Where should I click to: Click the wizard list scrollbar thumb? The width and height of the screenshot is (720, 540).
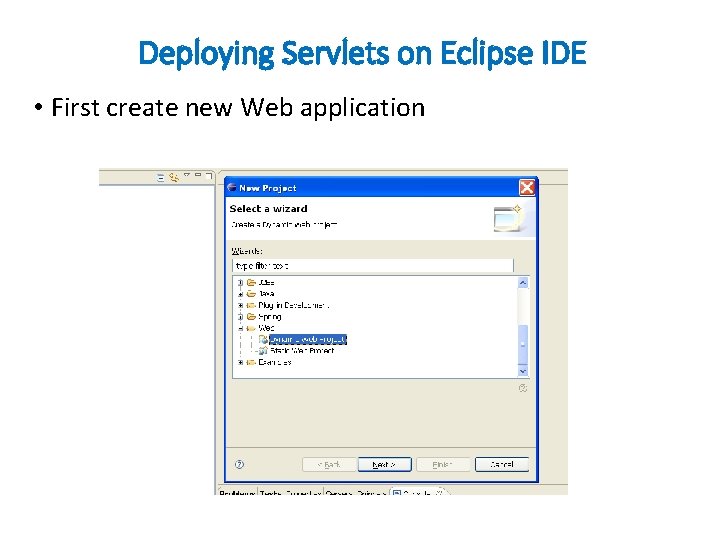(x=523, y=344)
